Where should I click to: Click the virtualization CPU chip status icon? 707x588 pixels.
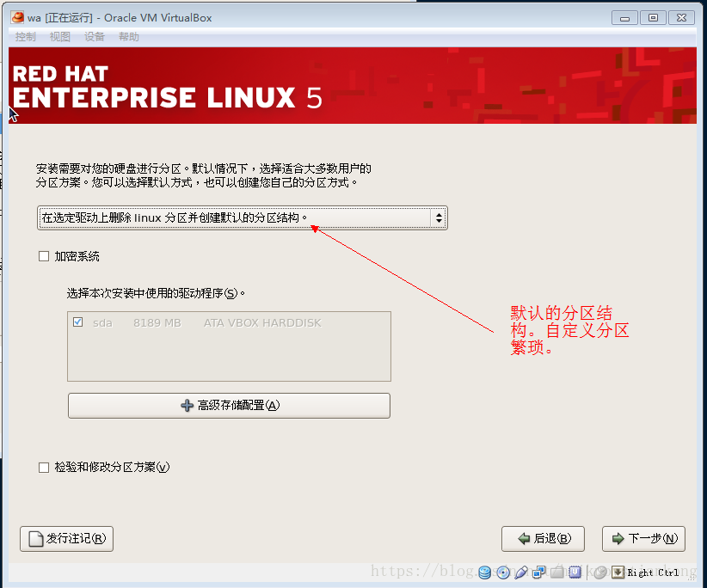point(575,573)
